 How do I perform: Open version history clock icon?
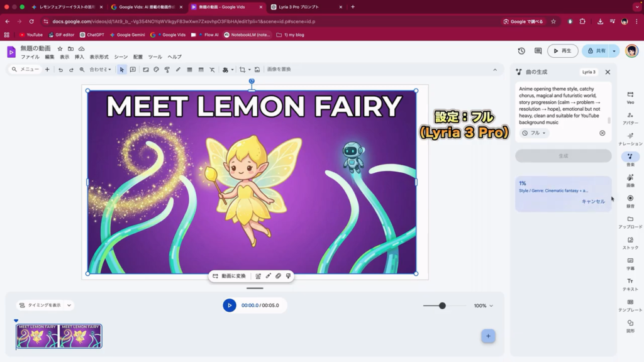point(521,51)
